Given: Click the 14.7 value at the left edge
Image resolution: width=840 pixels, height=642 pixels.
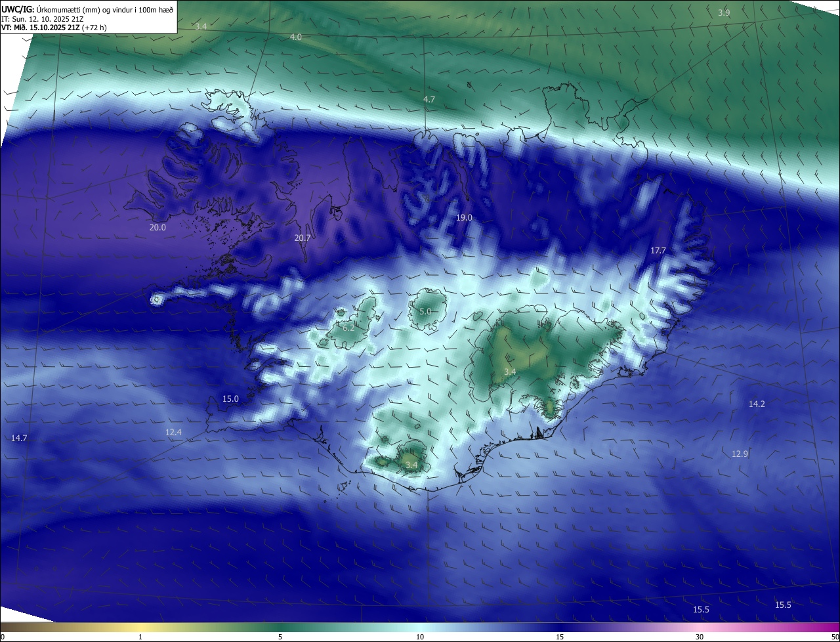Looking at the screenshot, I should coord(19,438).
